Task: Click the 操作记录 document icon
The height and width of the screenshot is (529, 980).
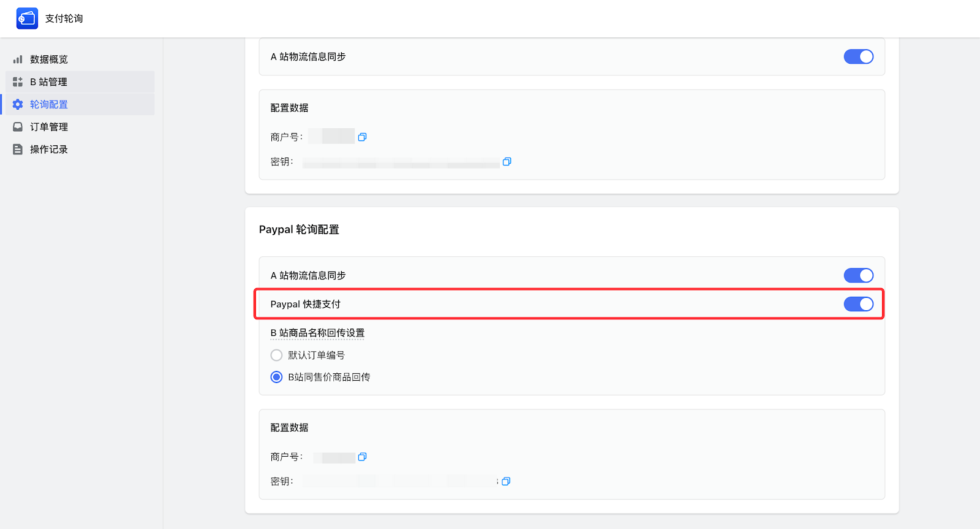Action: pos(18,150)
